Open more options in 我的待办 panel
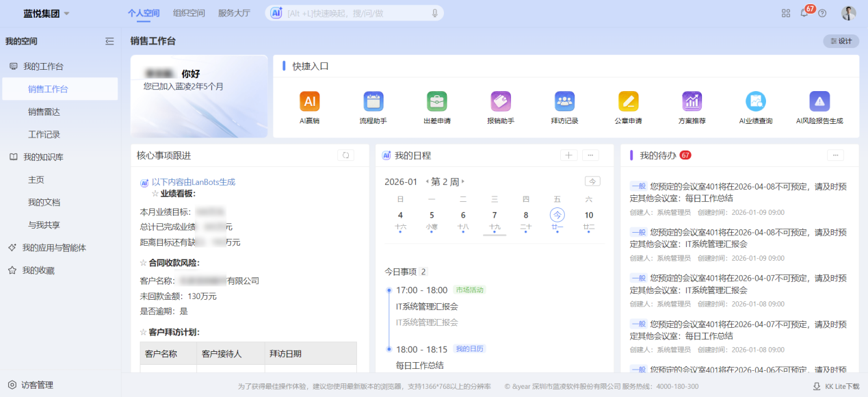This screenshot has width=868, height=397. pyautogui.click(x=835, y=155)
